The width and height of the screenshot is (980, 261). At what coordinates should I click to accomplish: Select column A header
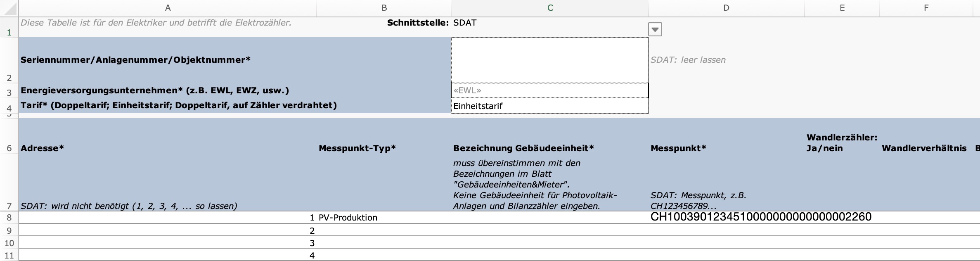(x=168, y=8)
